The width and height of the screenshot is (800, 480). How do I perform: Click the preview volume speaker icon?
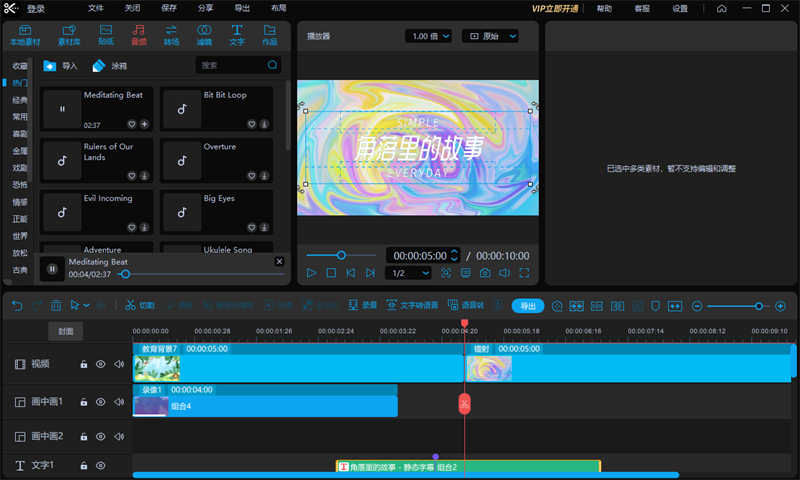click(505, 273)
